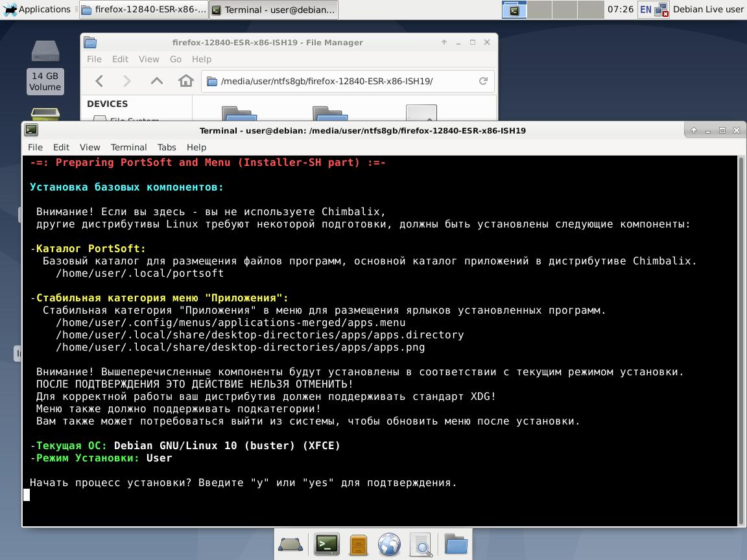Open View menu in File Manager
The image size is (747, 560).
(148, 59)
